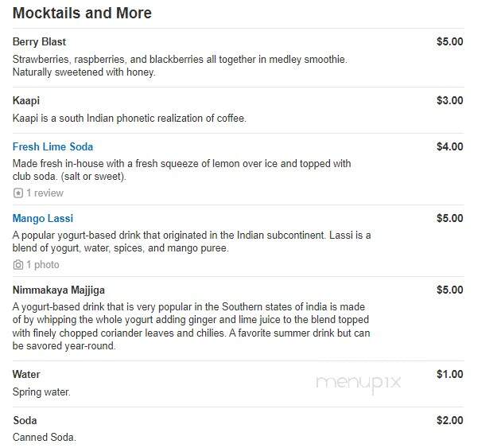Click the $3.00 price for Kaapi
This screenshot has width=501, height=448.
tap(450, 101)
